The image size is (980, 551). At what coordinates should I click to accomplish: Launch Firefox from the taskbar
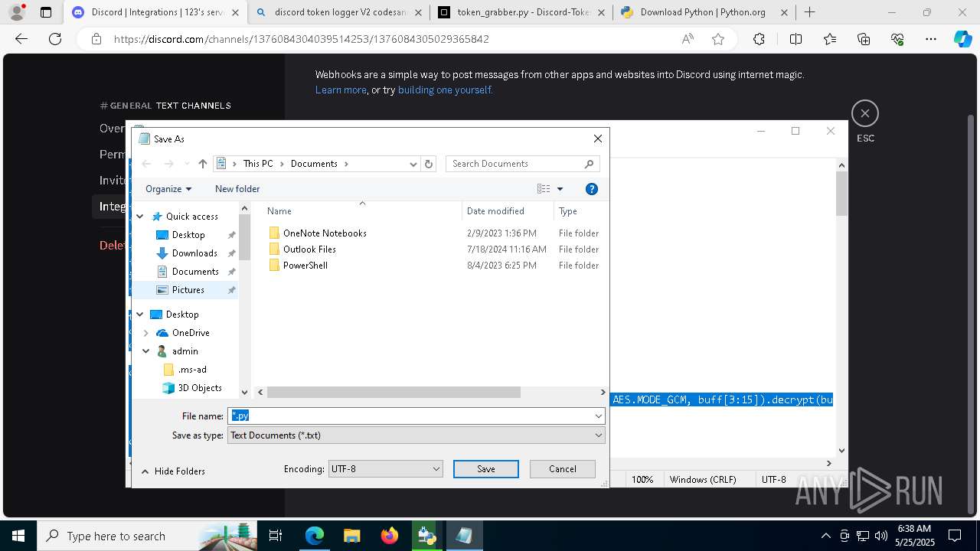point(389,536)
